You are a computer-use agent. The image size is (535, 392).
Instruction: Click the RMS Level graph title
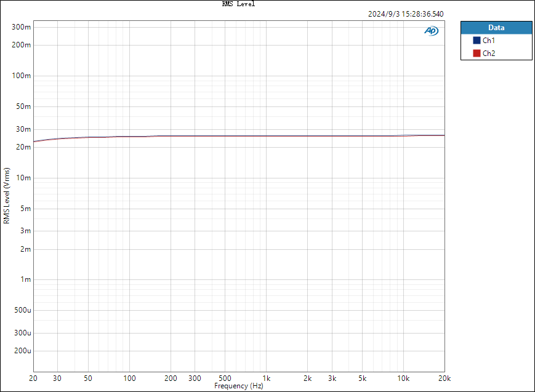pyautogui.click(x=238, y=4)
